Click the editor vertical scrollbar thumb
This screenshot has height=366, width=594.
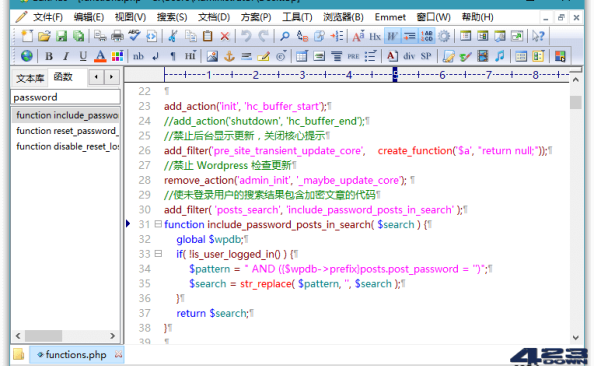point(575,102)
